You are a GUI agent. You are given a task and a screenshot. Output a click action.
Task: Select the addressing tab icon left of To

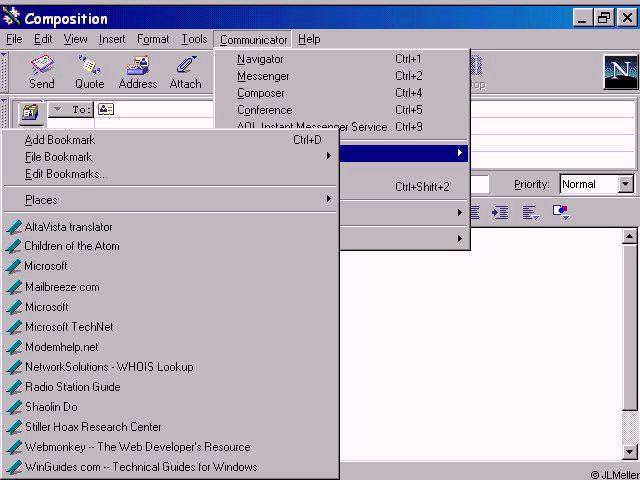30,112
